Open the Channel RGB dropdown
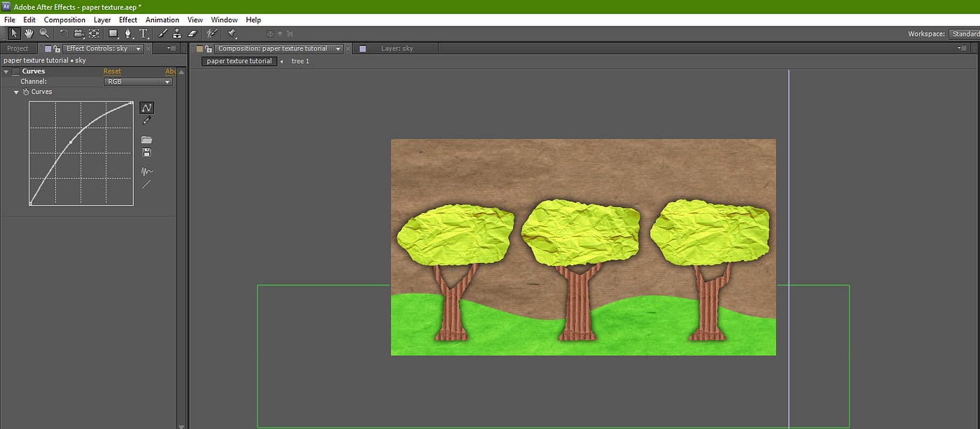 [138, 82]
